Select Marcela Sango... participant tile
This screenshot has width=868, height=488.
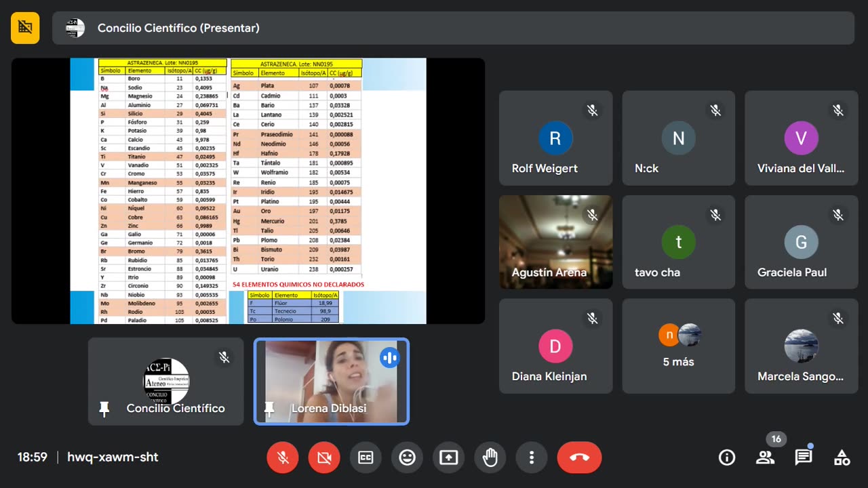[x=801, y=346]
